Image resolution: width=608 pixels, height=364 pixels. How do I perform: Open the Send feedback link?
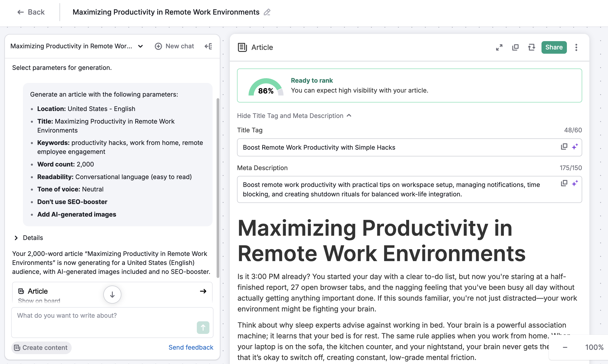(x=191, y=347)
